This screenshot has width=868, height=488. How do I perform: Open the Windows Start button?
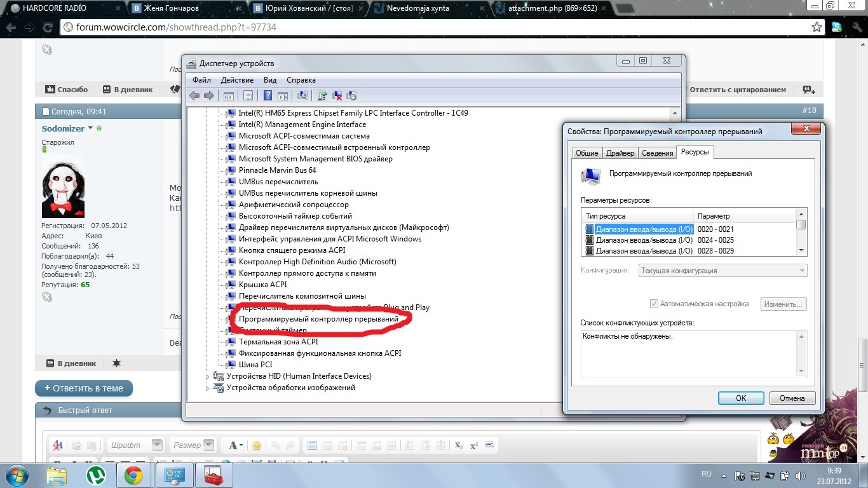coord(17,475)
